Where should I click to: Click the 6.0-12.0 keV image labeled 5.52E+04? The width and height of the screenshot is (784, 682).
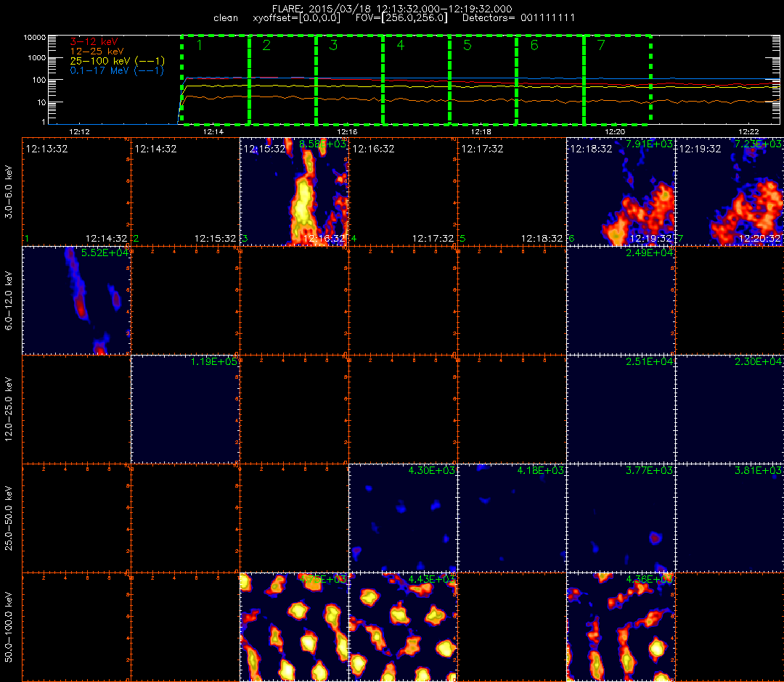click(76, 300)
